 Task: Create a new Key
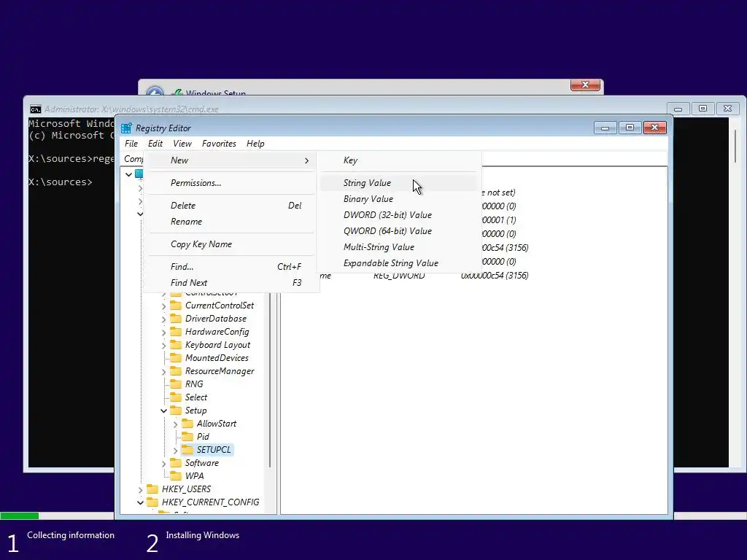[x=399, y=160]
